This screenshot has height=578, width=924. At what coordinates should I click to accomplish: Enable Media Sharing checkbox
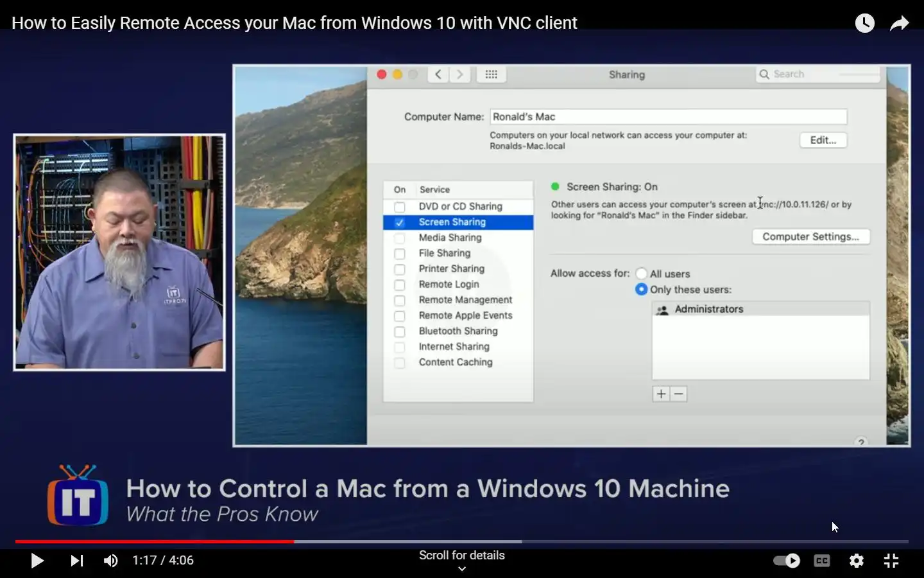400,238
